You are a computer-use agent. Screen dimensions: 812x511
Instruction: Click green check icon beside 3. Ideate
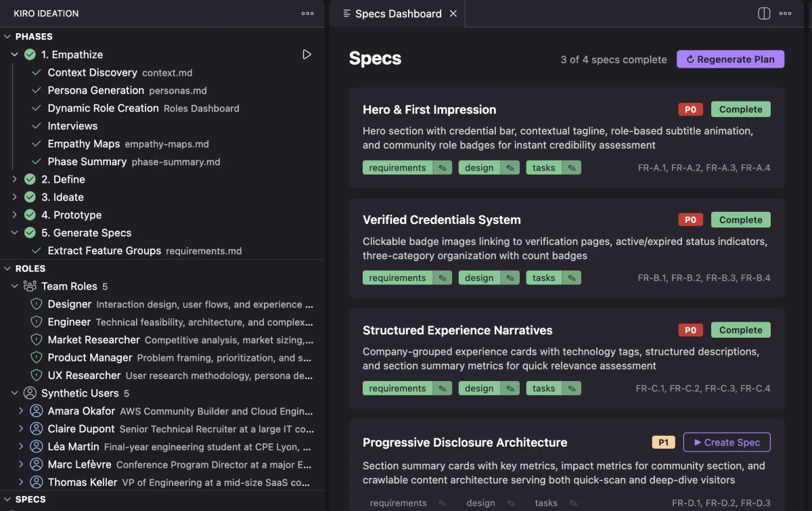pyautogui.click(x=30, y=197)
